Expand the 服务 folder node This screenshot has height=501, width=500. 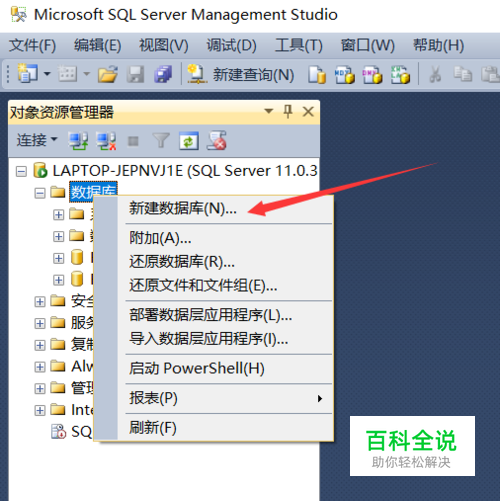[40, 323]
